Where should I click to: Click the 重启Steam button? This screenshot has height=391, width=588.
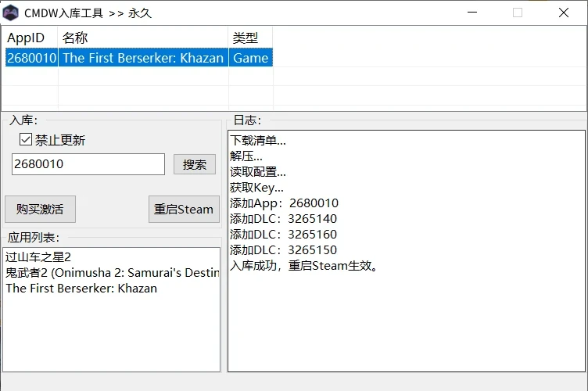click(x=184, y=209)
